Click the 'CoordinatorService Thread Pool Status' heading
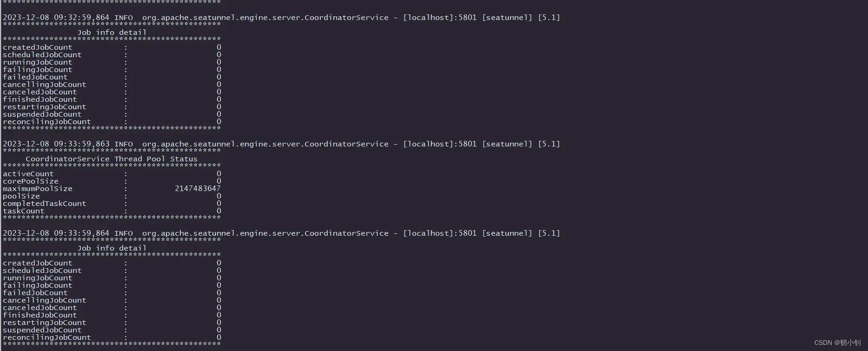The height and width of the screenshot is (351, 868). tap(112, 159)
